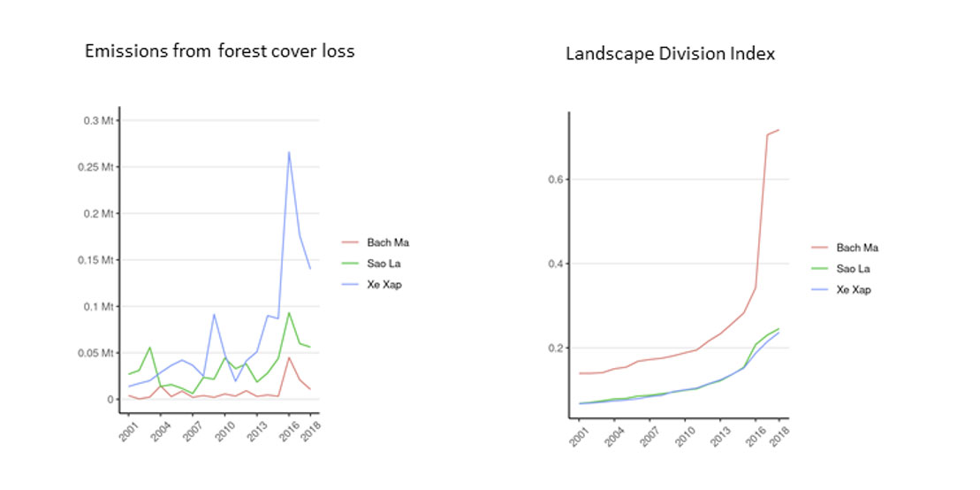
Task: Click the 0.3 Mt y-axis label
Action: (x=99, y=120)
